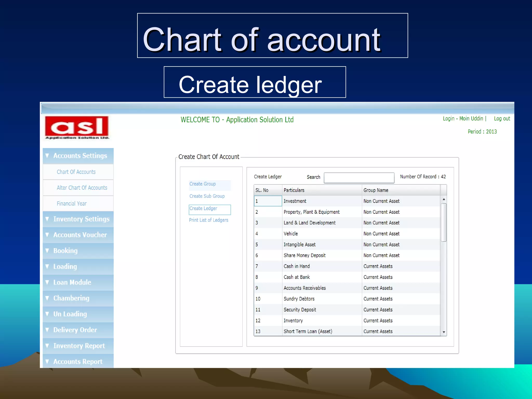Sort by the Group Name column header
This screenshot has height=399, width=532.
[401, 190]
